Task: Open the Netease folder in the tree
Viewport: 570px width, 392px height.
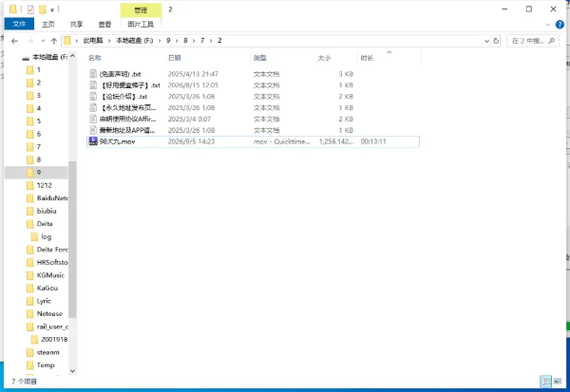Action: point(49,314)
